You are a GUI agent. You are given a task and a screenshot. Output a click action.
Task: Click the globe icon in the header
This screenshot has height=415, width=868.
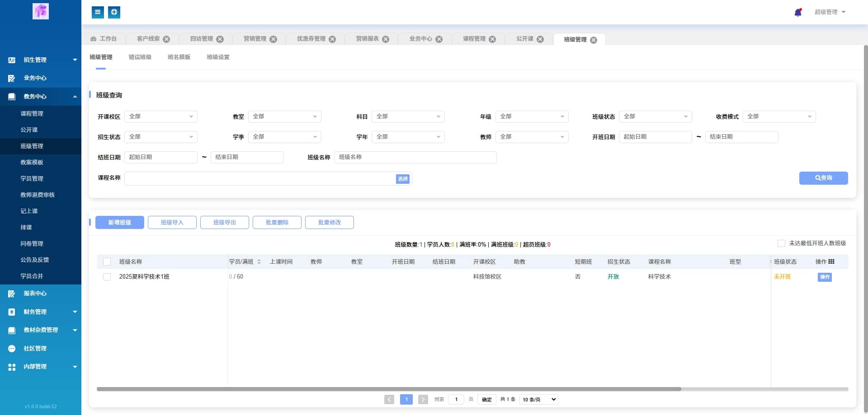point(114,12)
